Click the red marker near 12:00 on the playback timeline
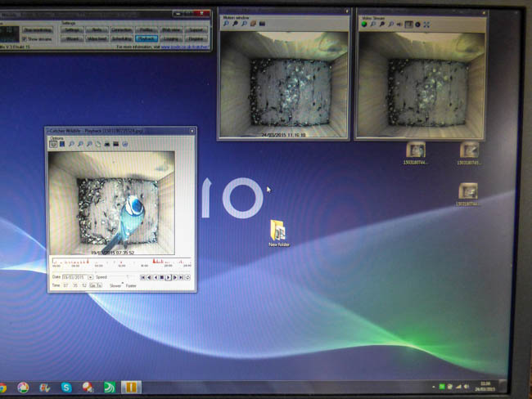This screenshot has width=532, height=399. point(121,262)
